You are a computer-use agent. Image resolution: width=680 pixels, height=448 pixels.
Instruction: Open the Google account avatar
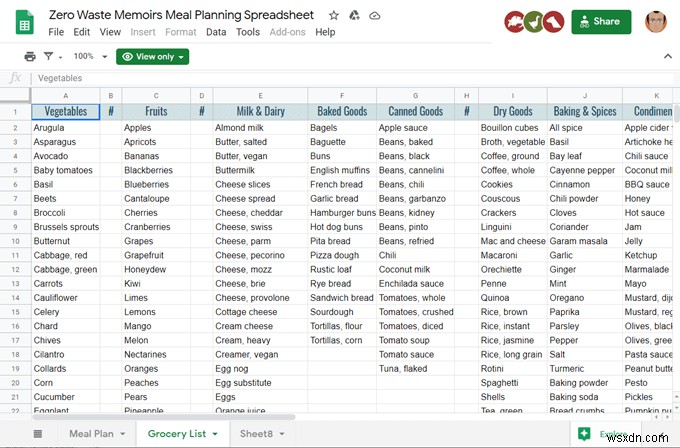click(655, 21)
